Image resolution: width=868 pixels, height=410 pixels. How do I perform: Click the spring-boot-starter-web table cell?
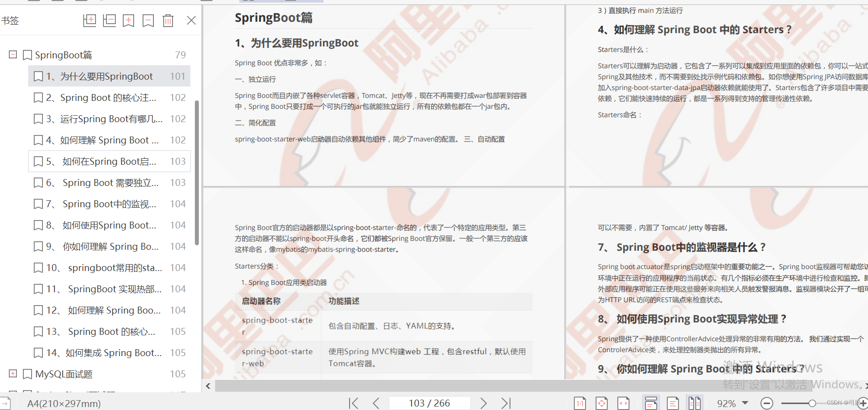[277, 357]
